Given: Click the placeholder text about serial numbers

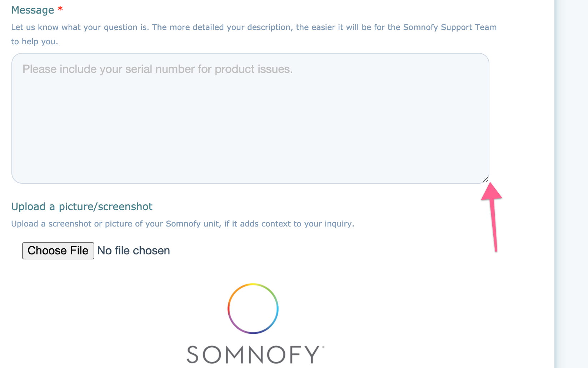Looking at the screenshot, I should pyautogui.click(x=158, y=69).
